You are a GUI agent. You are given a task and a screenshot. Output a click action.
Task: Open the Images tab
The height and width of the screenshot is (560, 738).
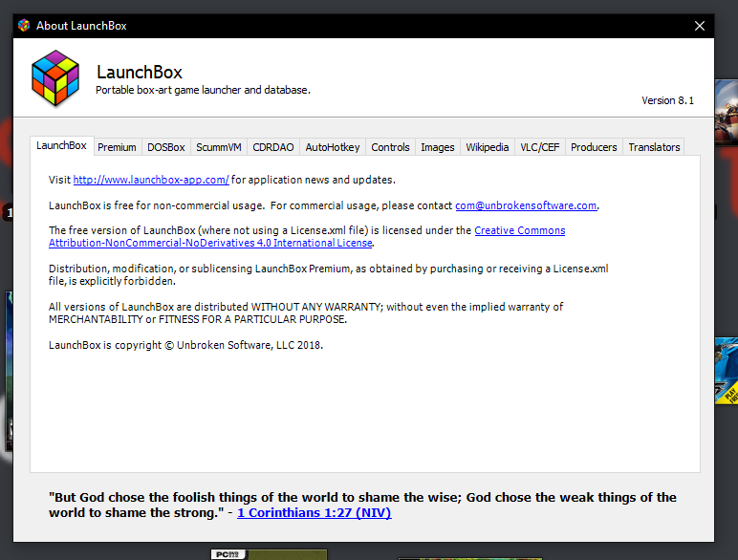[x=437, y=147]
